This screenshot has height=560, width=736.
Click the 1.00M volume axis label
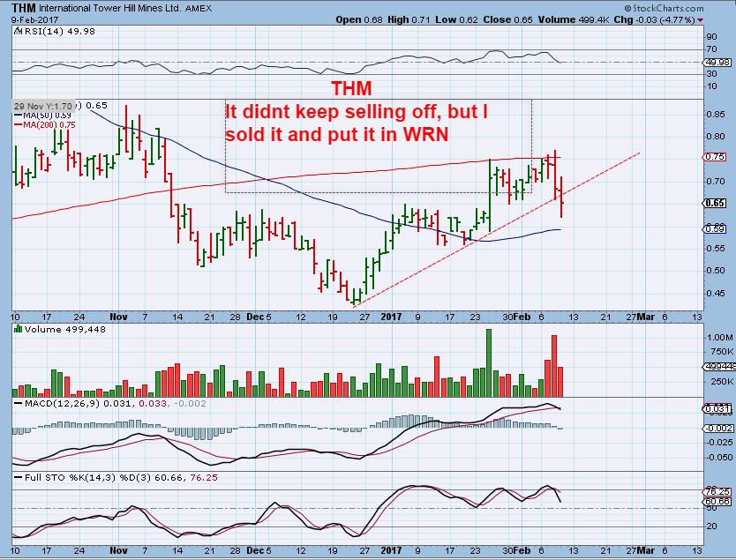[x=719, y=337]
